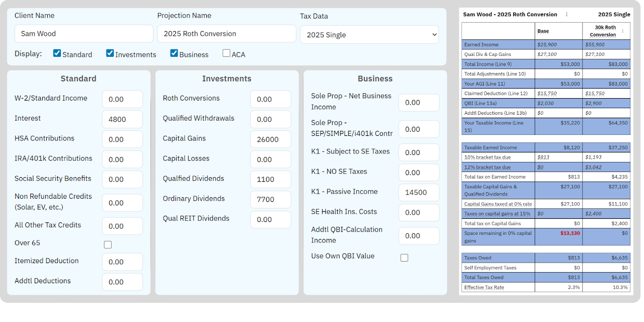Enable Use Own QBI Value checkbox
The height and width of the screenshot is (322, 644).
[405, 258]
